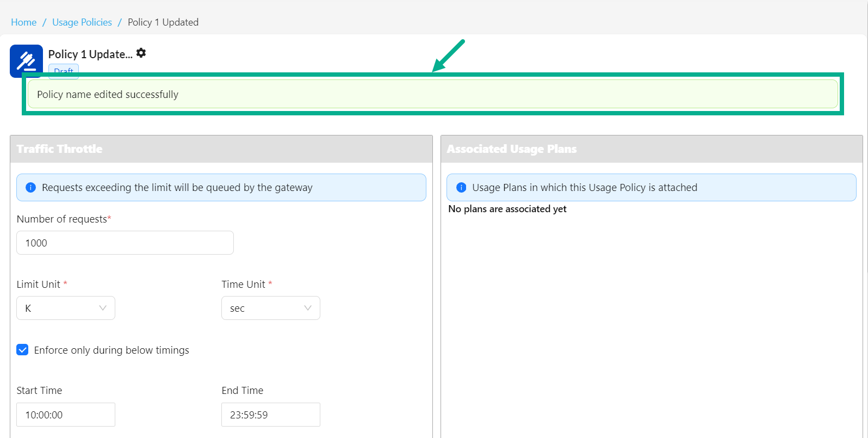This screenshot has height=438, width=868.
Task: Click the No plans are associated yet text
Action: 507,209
